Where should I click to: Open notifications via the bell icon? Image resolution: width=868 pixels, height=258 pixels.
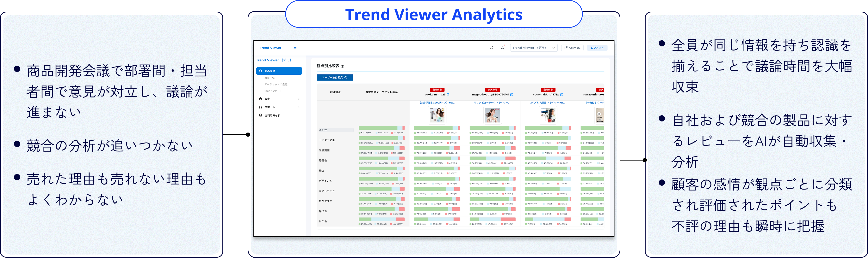502,47
